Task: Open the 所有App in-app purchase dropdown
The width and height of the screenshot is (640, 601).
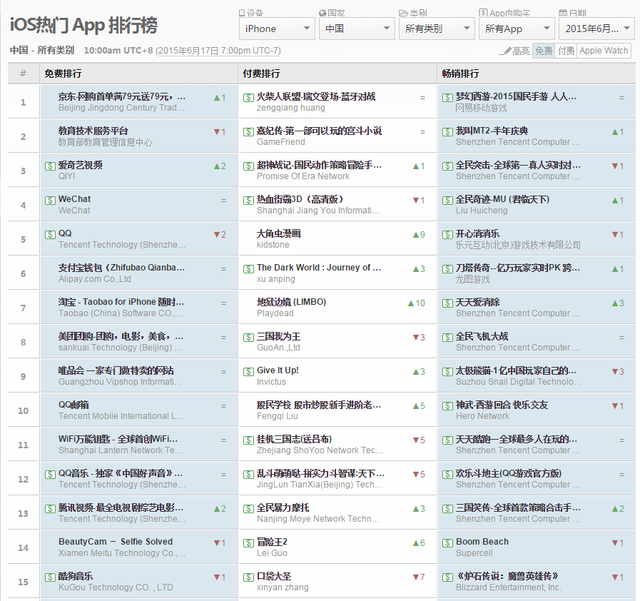Action: tap(517, 29)
